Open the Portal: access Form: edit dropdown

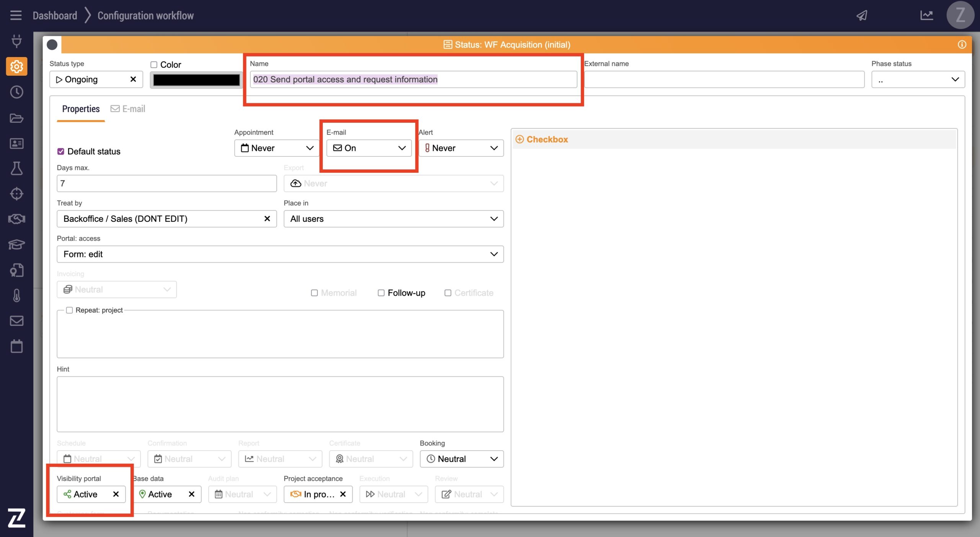pos(280,254)
